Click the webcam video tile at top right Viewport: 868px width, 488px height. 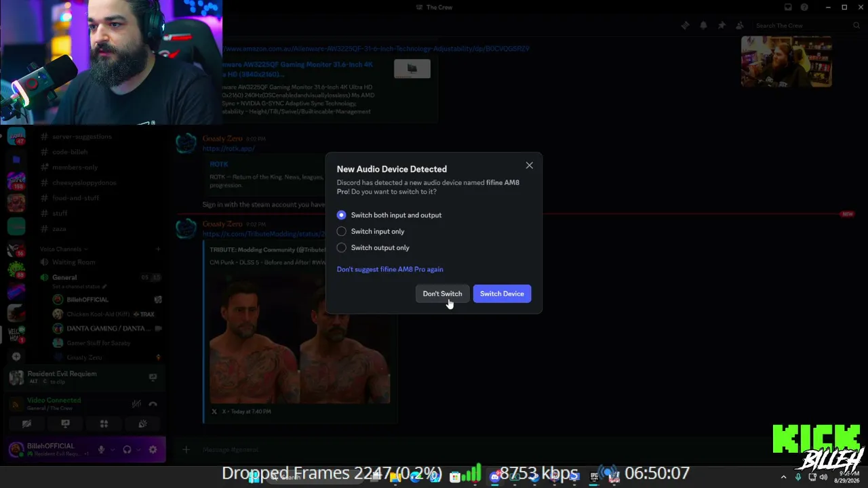click(x=787, y=61)
